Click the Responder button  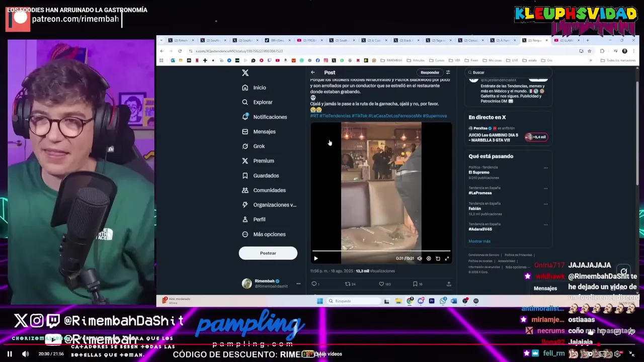click(430, 72)
